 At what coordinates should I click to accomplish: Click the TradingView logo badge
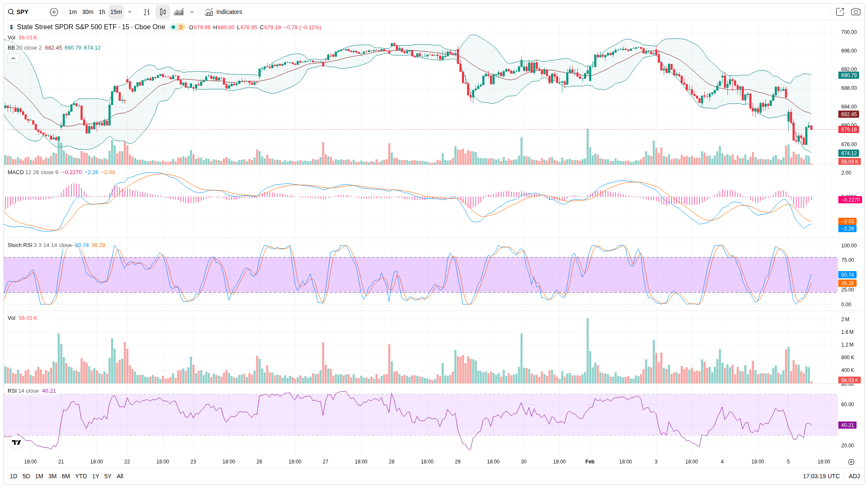[16, 442]
